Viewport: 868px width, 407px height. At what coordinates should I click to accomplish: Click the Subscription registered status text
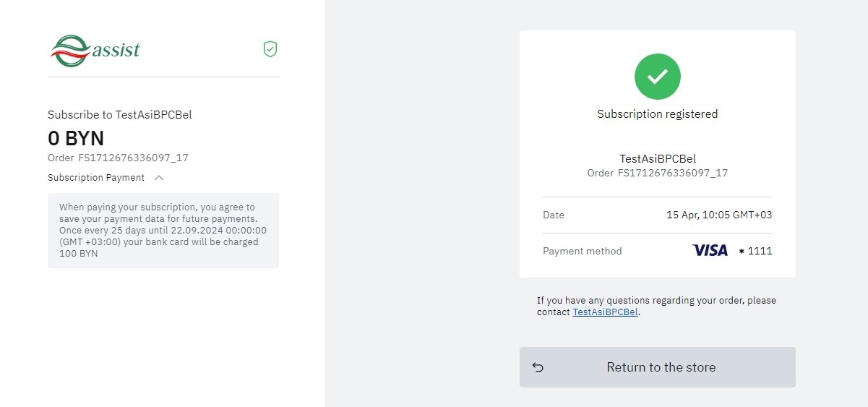tap(657, 114)
